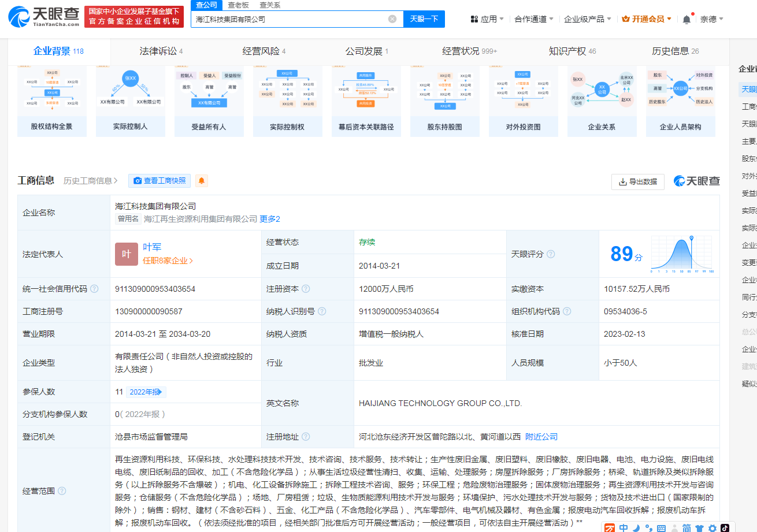Image resolution: width=757 pixels, height=532 pixels.
Task: Open the 企业背景 section tab
Action: click(x=59, y=51)
